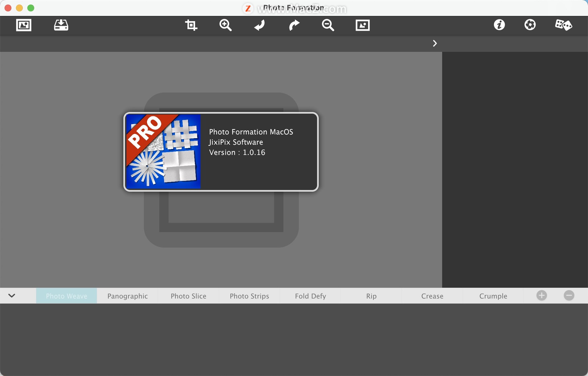Collapse the presets panel with the down chevron
This screenshot has width=588, height=376.
[12, 295]
